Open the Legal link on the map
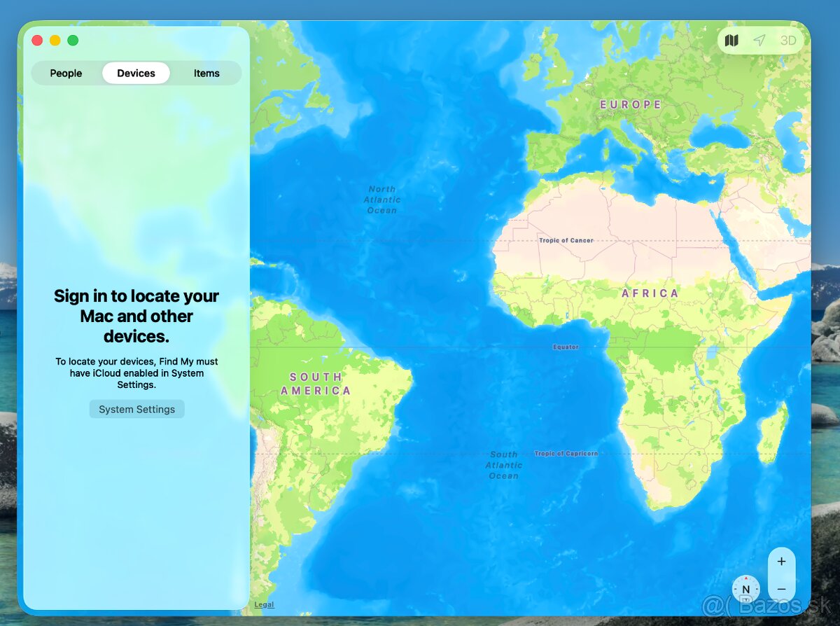The height and width of the screenshot is (626, 840). (264, 604)
